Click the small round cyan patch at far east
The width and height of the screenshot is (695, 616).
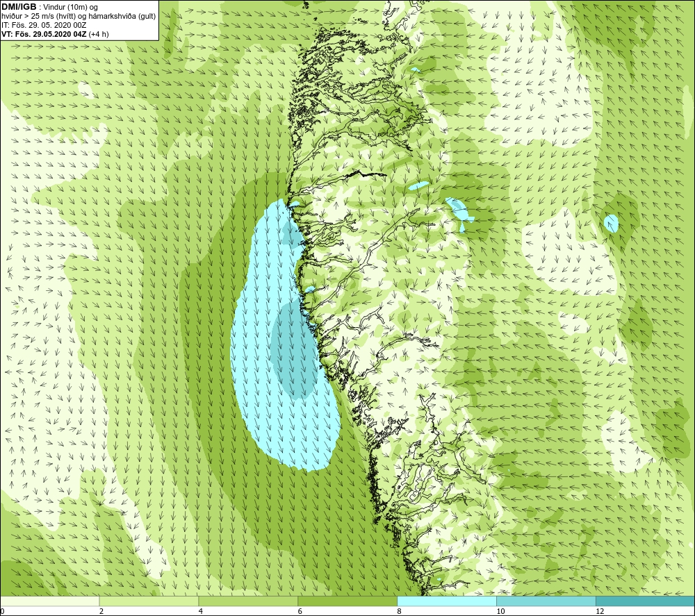tap(611, 223)
